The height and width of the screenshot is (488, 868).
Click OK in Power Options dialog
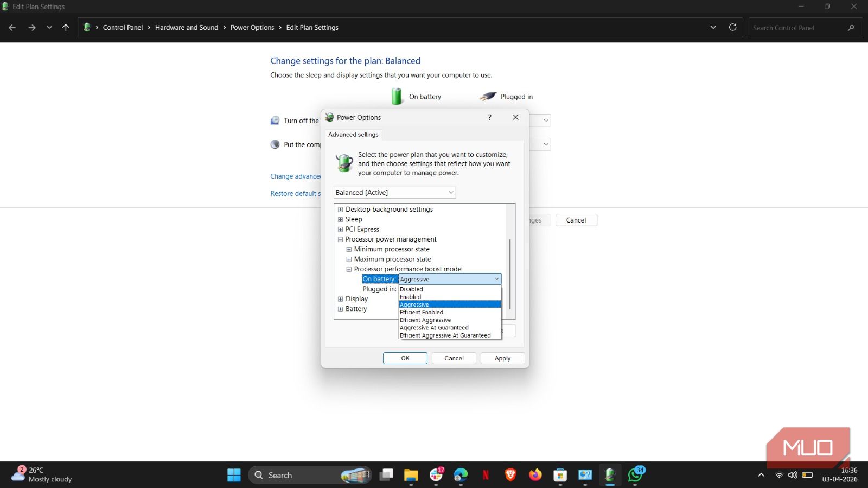click(x=405, y=358)
